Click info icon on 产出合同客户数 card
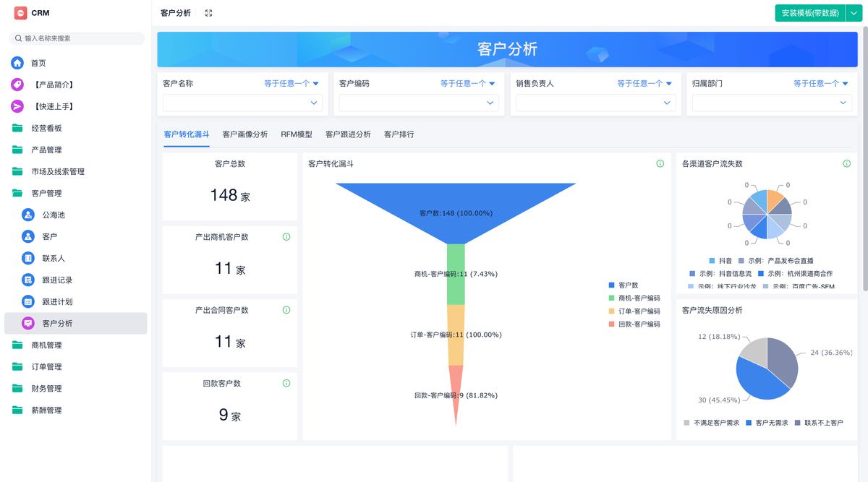The height and width of the screenshot is (482, 868). [286, 310]
